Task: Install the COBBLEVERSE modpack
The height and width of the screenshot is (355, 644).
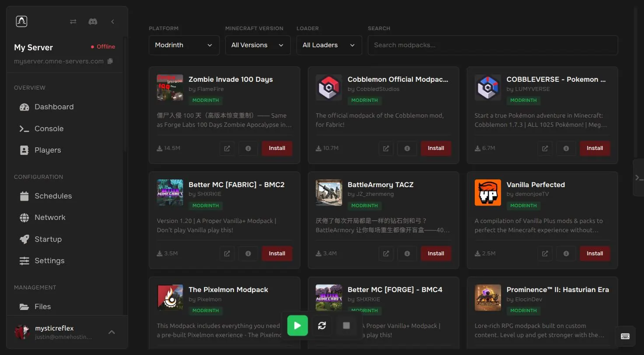Action: pyautogui.click(x=595, y=148)
